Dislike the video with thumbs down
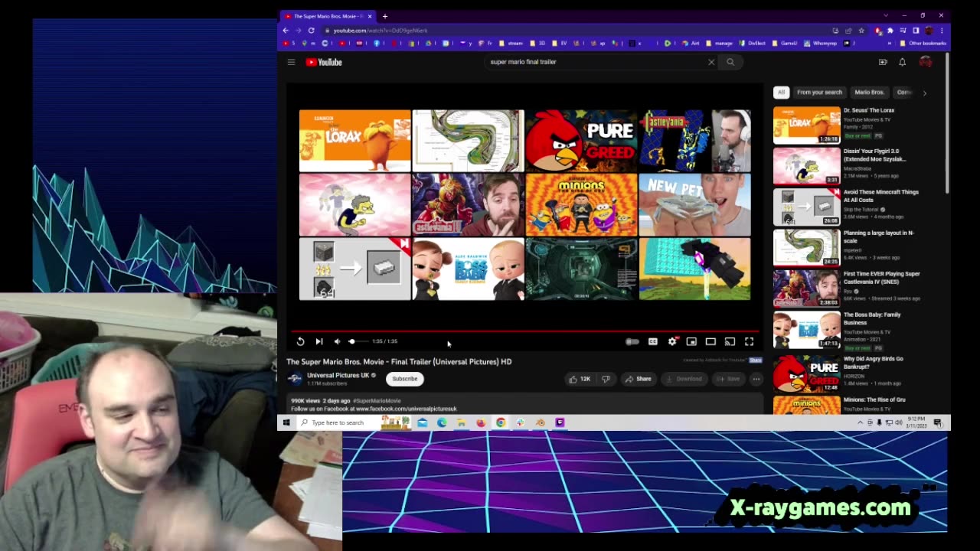Screen dimensions: 980x551 tap(606, 379)
